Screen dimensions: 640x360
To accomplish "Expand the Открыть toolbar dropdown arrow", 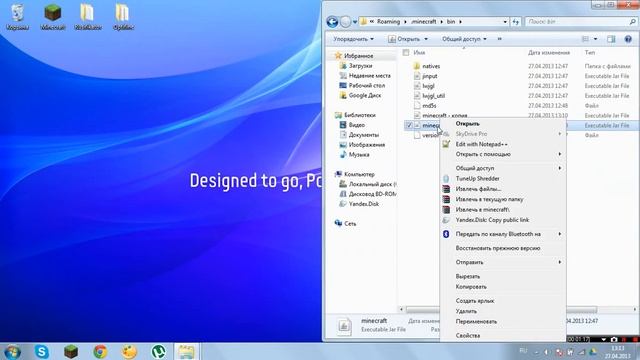I will click(426, 39).
